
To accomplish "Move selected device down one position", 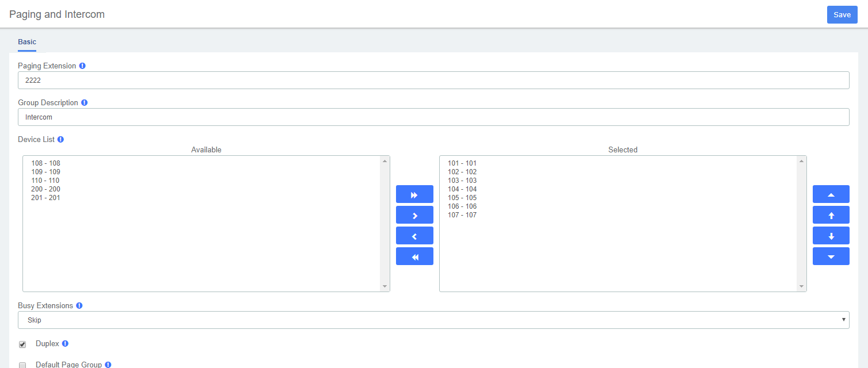I will coord(831,236).
